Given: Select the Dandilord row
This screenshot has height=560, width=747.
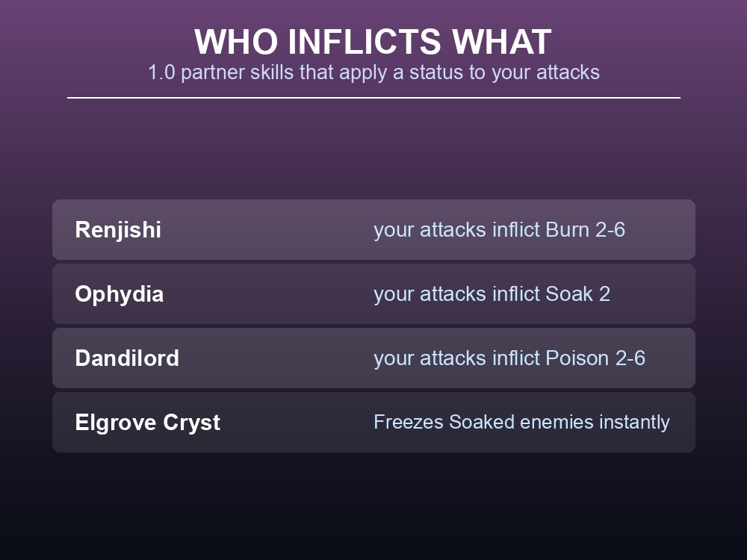Looking at the screenshot, I should pyautogui.click(x=373, y=358).
